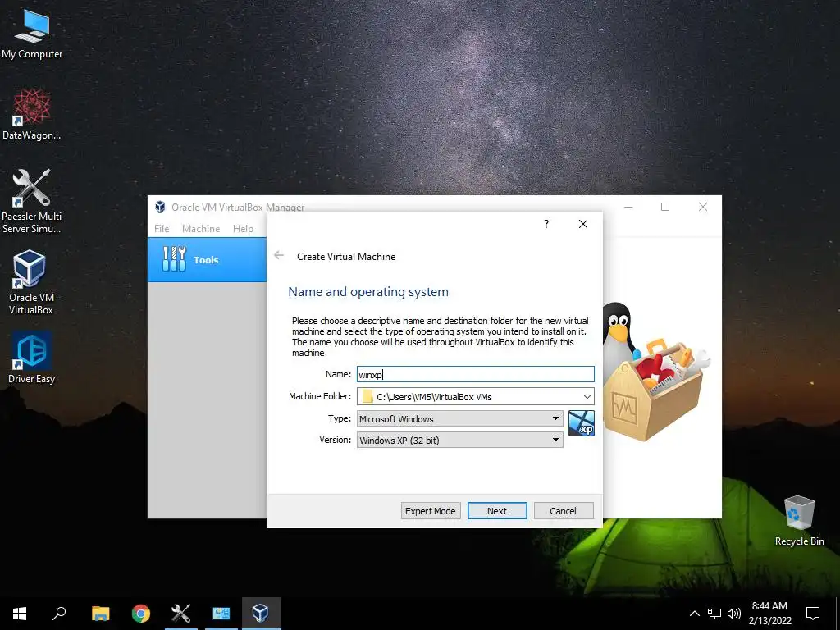Switch to the blue window taskbar app
The width and height of the screenshot is (840, 630).
[221, 614]
